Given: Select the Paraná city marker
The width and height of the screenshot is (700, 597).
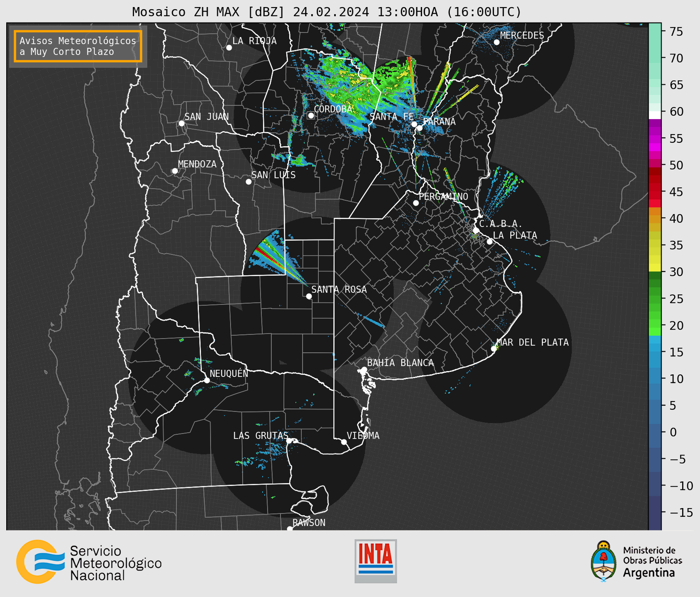Looking at the screenshot, I should 420,128.
